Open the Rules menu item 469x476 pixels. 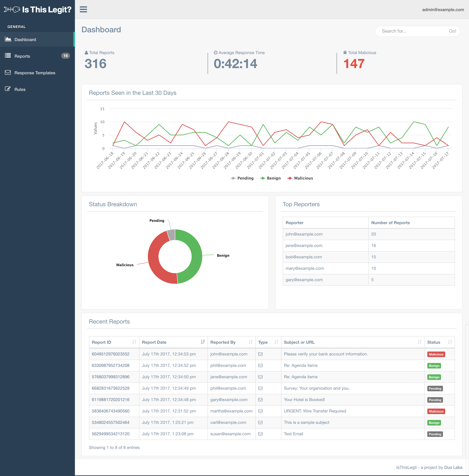pyautogui.click(x=20, y=89)
